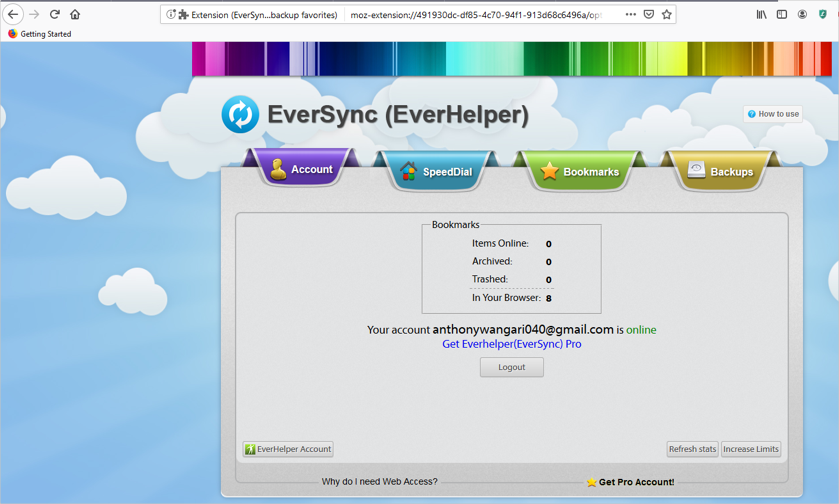
Task: Save page to Pocket
Action: coord(649,14)
